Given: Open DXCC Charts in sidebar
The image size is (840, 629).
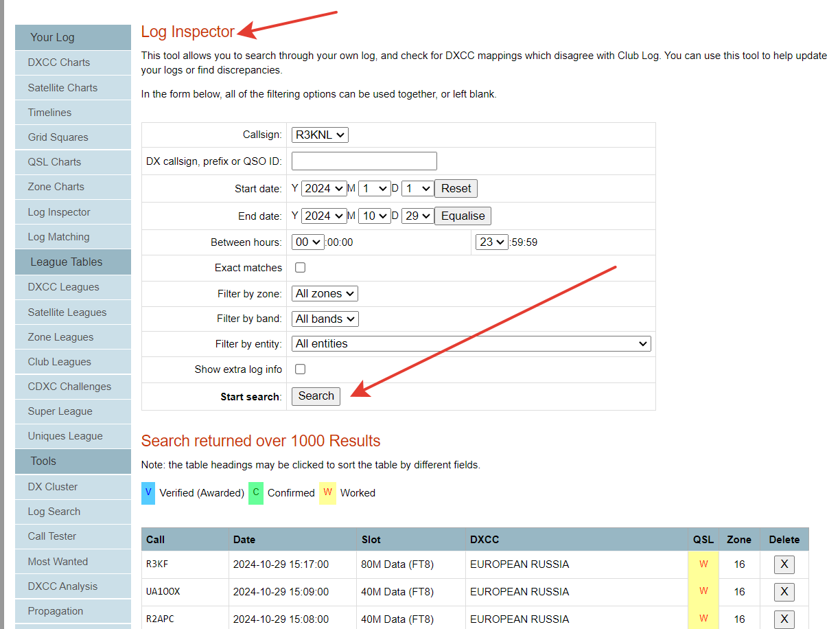Looking at the screenshot, I should coord(73,62).
